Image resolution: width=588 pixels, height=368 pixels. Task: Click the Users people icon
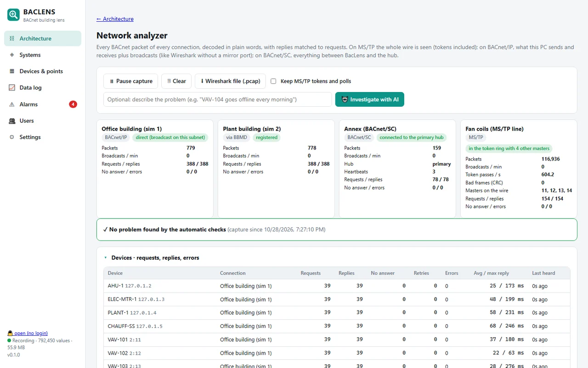[x=12, y=121]
